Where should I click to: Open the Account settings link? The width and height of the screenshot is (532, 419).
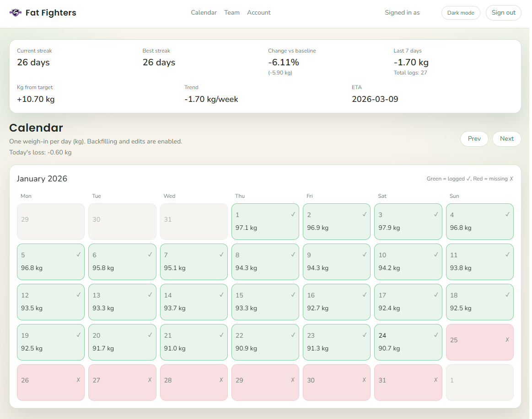click(x=258, y=12)
